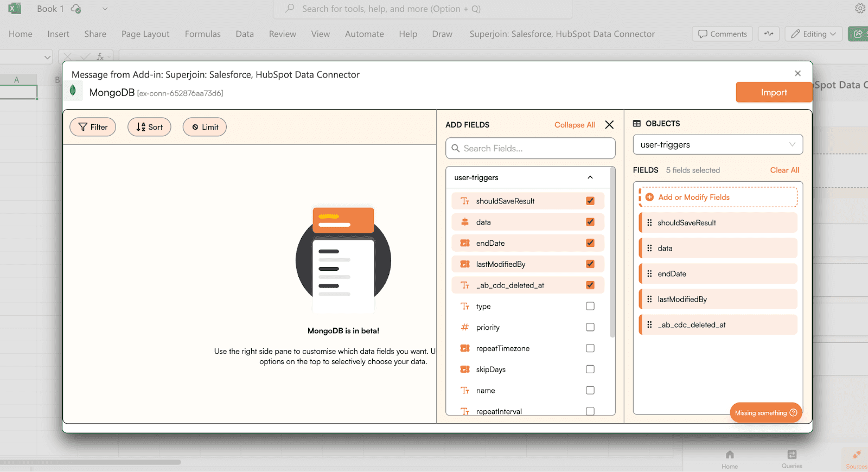Click the Excel app icon
Screen dimensions: 868x472
click(x=15, y=9)
